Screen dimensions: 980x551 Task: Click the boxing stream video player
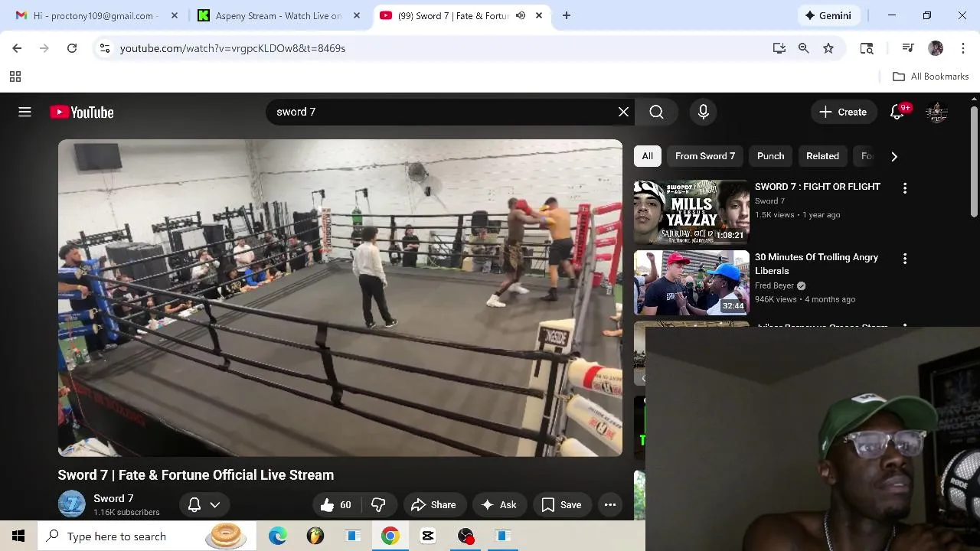coord(340,298)
